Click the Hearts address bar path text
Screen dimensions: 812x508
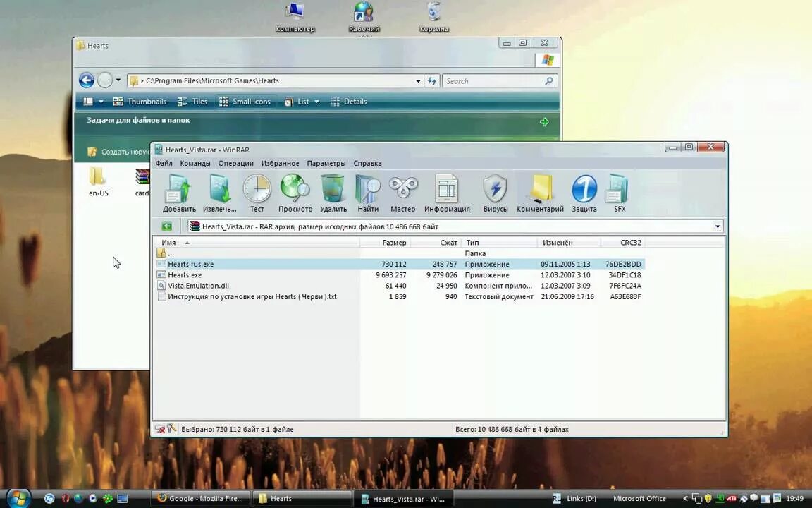[212, 81]
